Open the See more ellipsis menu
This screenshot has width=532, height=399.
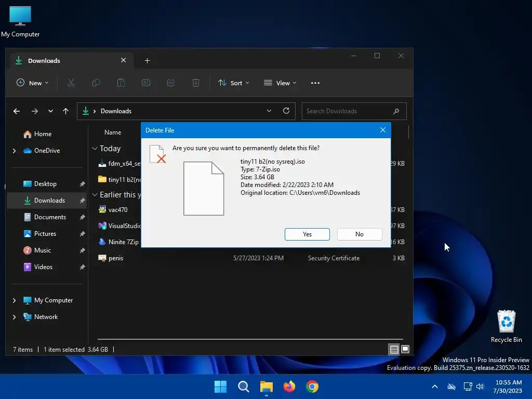click(315, 83)
